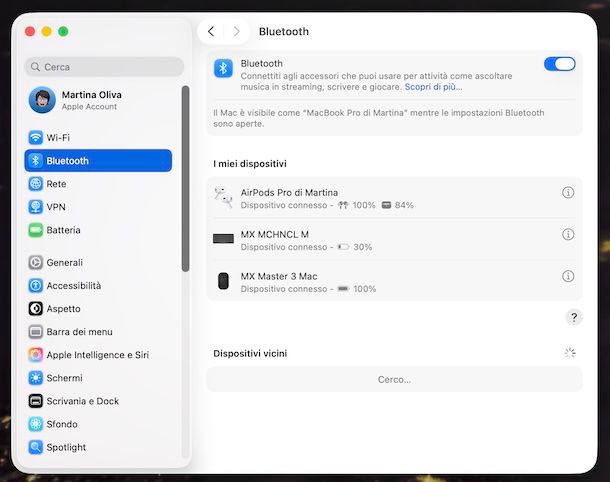Click the Barra dei menu icon
Screen dimensions: 610x482
click(x=35, y=332)
